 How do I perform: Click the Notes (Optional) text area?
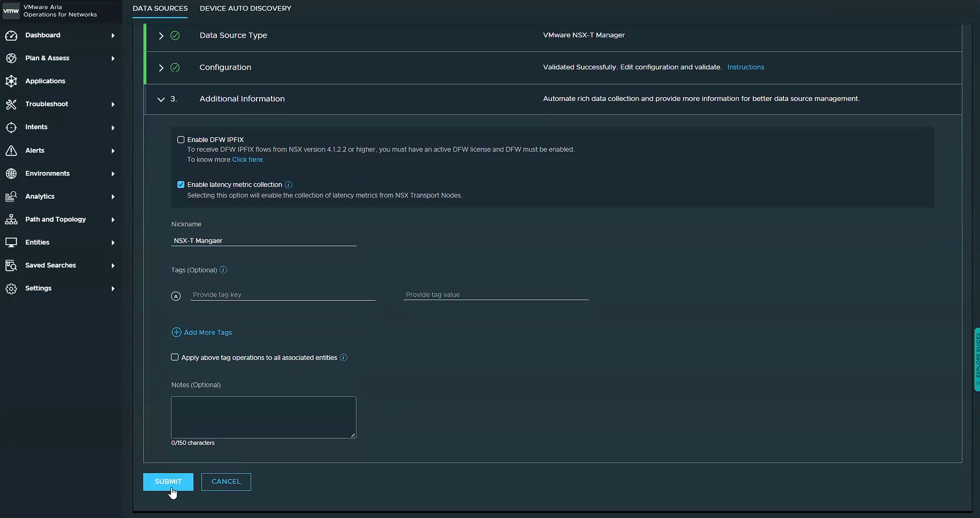coord(263,417)
